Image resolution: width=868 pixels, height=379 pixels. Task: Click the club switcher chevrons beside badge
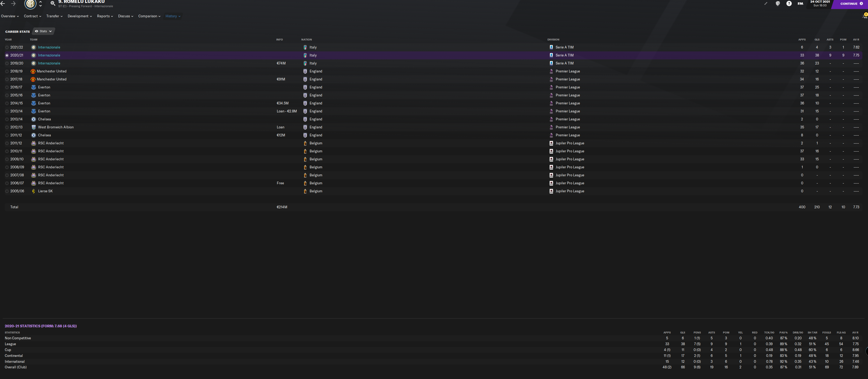41,4
